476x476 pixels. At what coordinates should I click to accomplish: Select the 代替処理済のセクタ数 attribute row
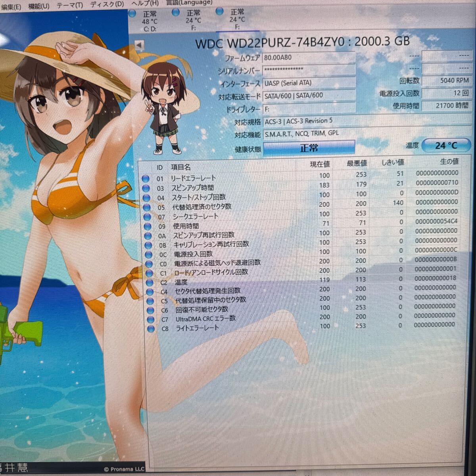click(301, 204)
